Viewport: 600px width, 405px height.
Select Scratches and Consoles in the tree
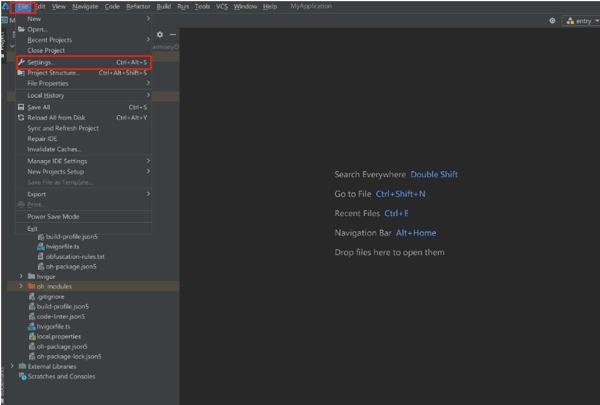(60, 376)
